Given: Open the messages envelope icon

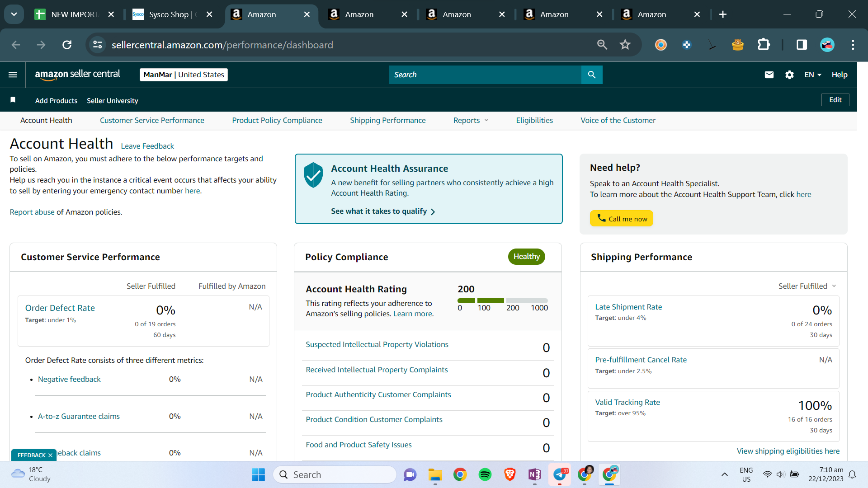Looking at the screenshot, I should point(769,75).
